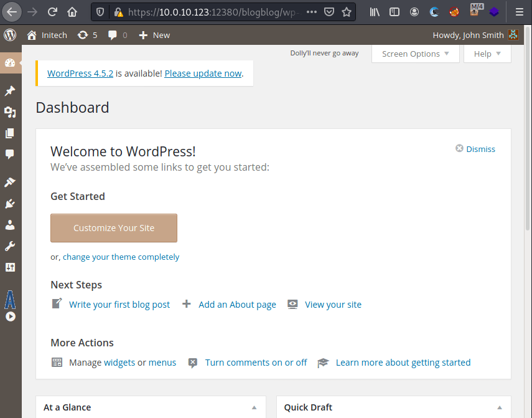This screenshot has height=418, width=532.
Task: Open the WordPress 4.5.2 release link
Action: (80, 74)
